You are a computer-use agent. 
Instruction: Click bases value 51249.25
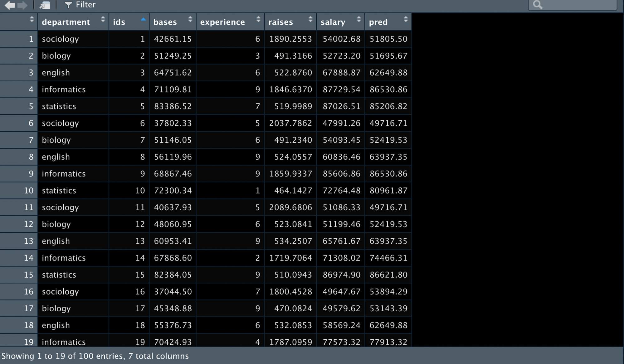coord(173,56)
